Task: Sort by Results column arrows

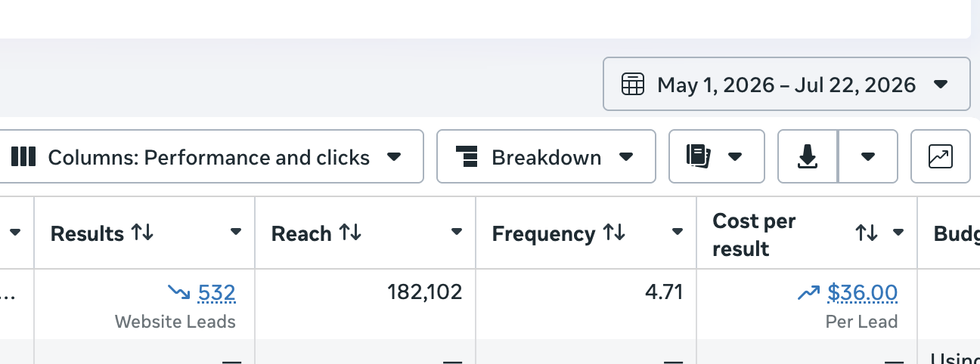Action: tap(142, 233)
